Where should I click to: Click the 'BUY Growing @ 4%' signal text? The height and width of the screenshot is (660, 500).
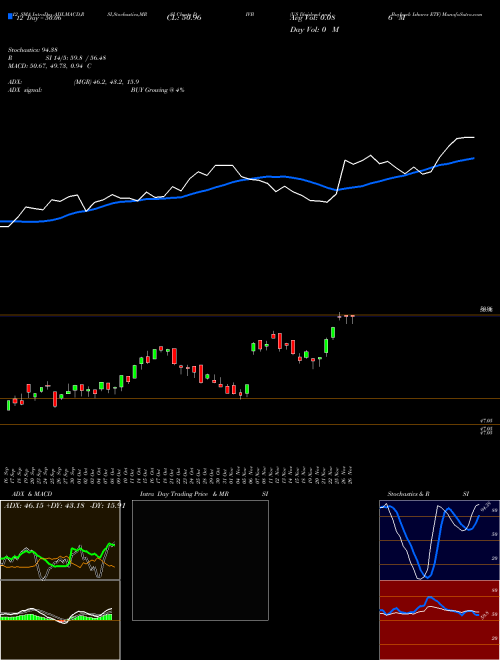pos(157,90)
